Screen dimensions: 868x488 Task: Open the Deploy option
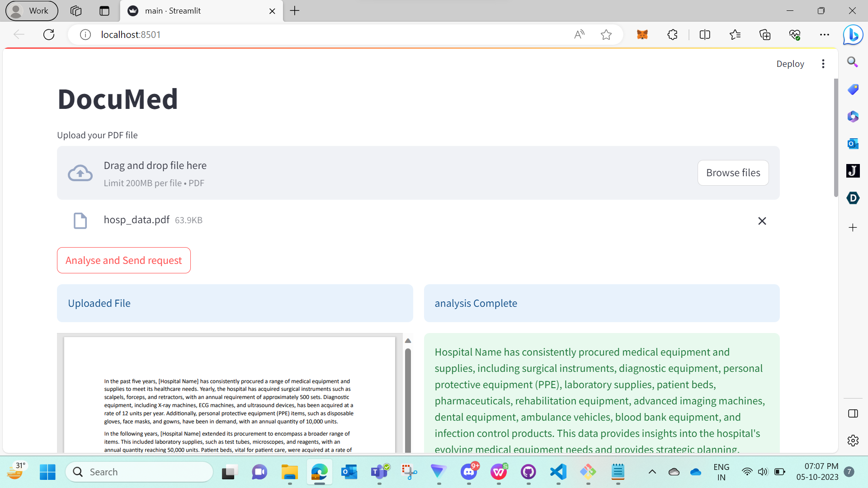pyautogui.click(x=790, y=64)
